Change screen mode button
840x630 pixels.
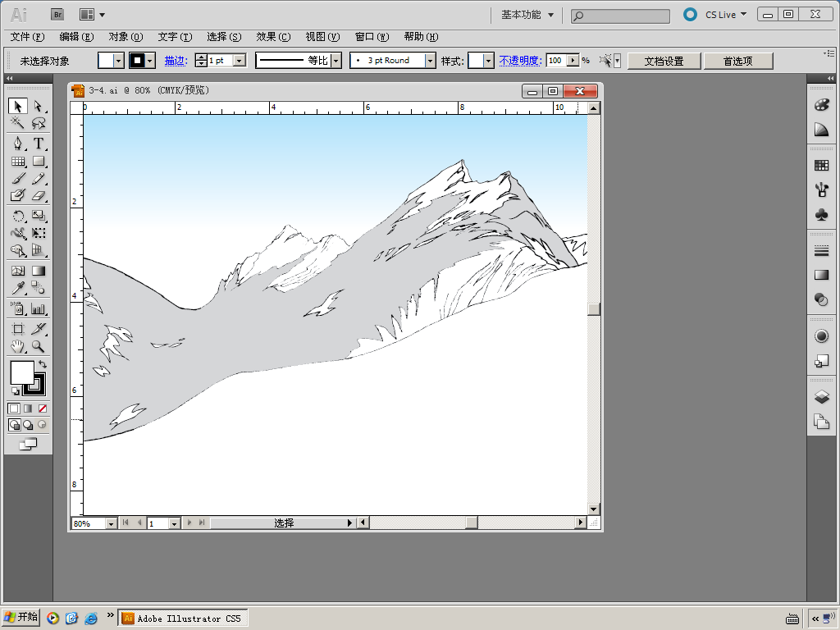click(28, 444)
